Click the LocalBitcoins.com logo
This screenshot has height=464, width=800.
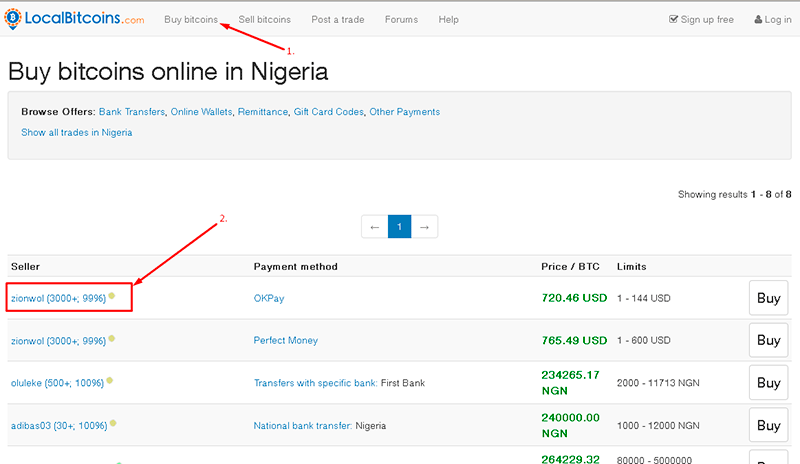(74, 19)
